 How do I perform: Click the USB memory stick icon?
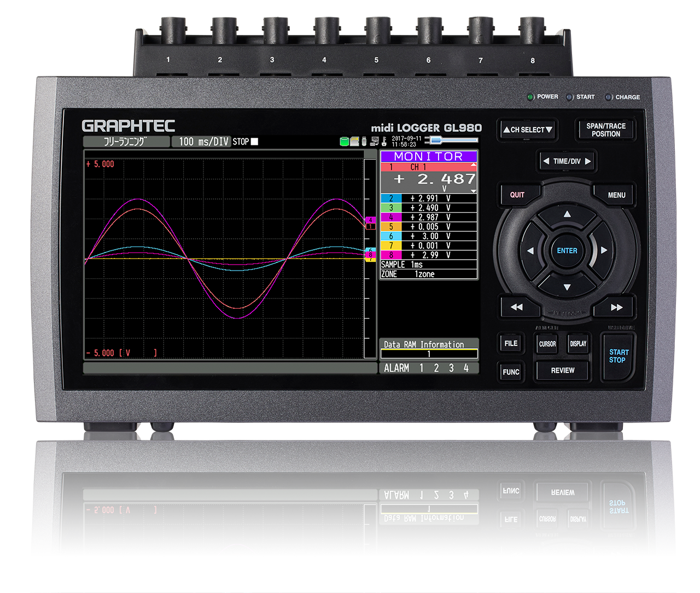click(363, 141)
